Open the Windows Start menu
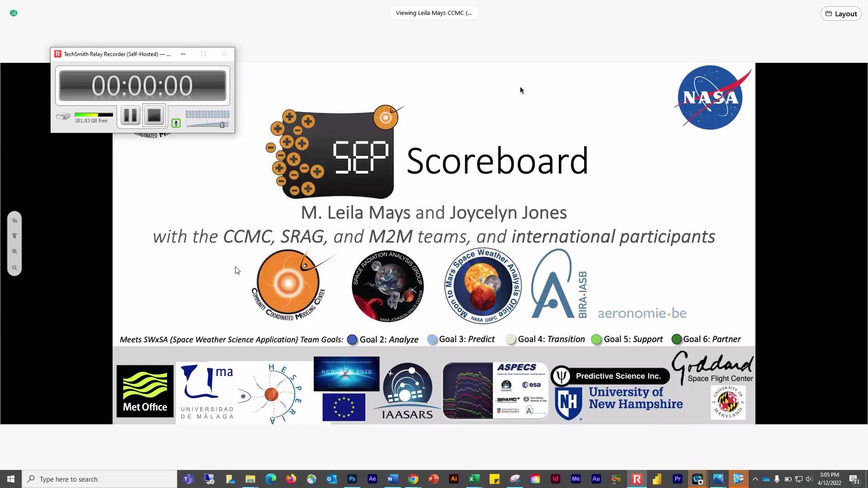This screenshot has width=868, height=488. click(11, 479)
